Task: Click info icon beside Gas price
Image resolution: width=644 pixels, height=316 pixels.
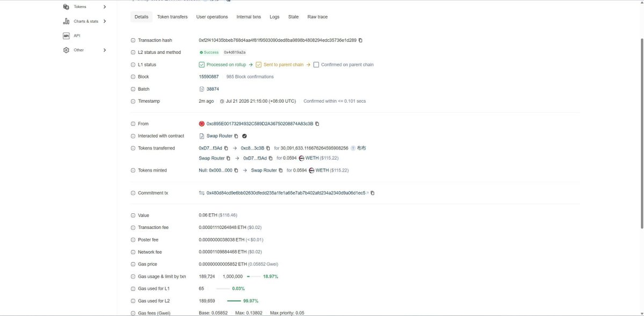Action: pyautogui.click(x=133, y=264)
